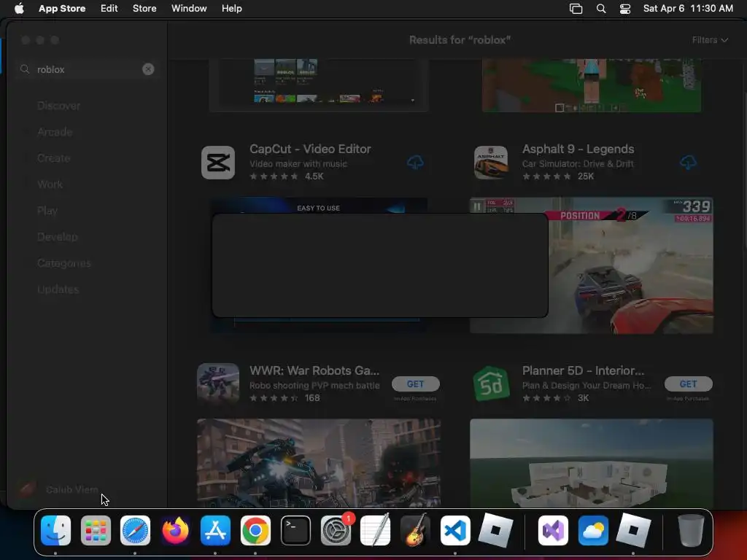Open Visual Studio Code from the dock
Screen dimensions: 747x560
click(x=455, y=531)
